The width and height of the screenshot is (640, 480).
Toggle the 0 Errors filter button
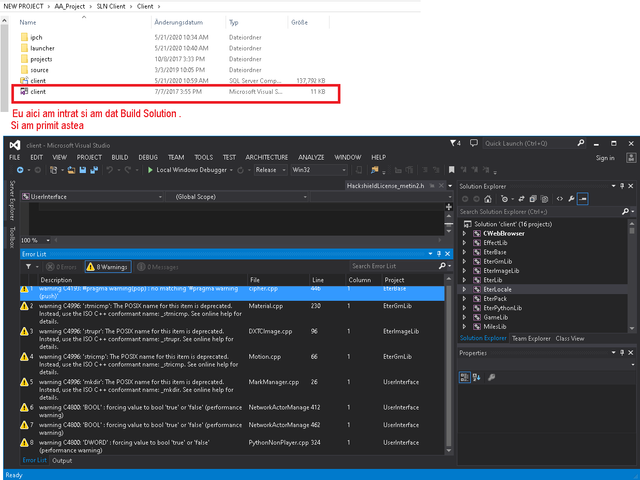[x=62, y=267]
